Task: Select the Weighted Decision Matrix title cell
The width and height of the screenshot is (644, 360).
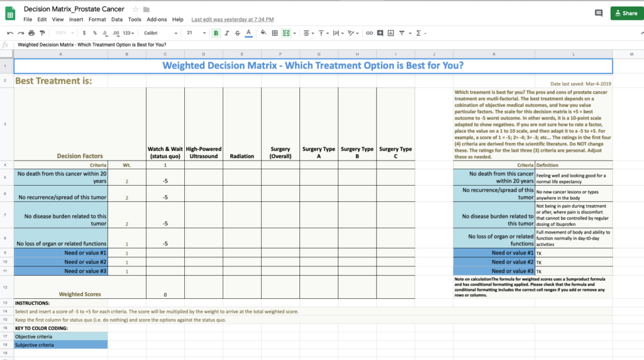Action: click(313, 65)
